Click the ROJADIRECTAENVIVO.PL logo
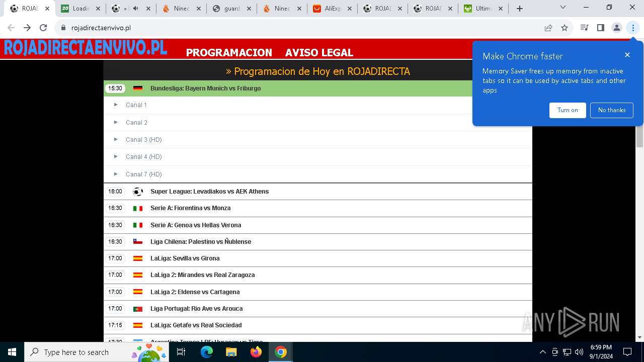Image resolution: width=644 pixels, height=362 pixels. [86, 48]
